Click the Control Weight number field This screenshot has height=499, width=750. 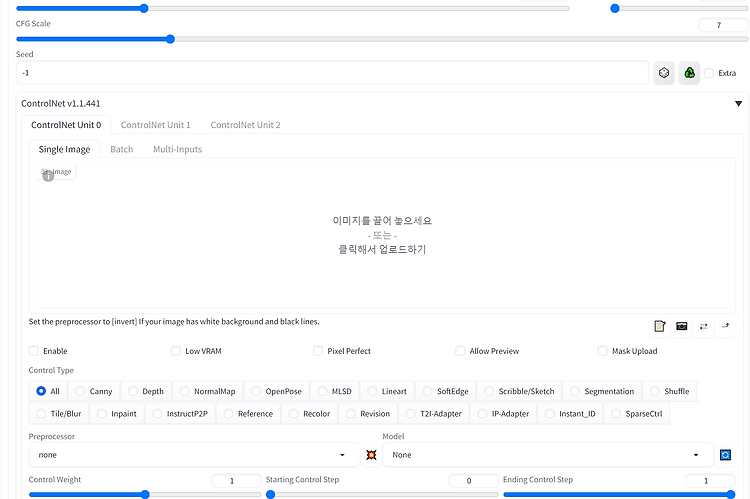[236, 480]
